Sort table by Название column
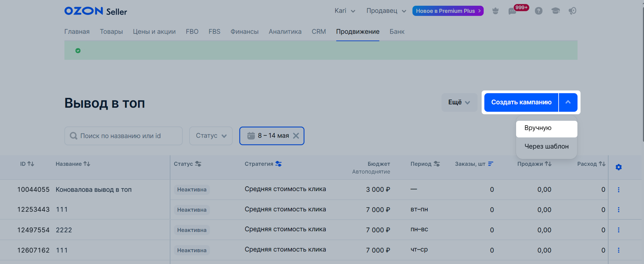The width and height of the screenshot is (644, 264). point(87,164)
